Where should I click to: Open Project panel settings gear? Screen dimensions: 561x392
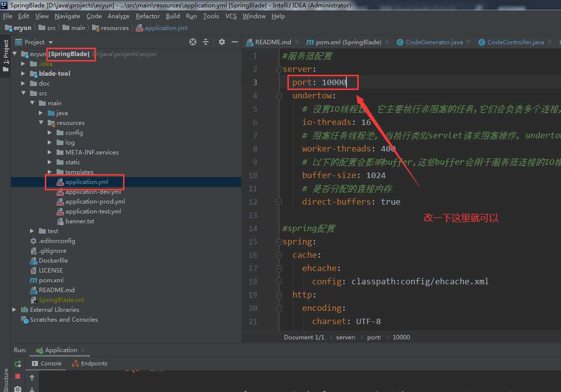pos(222,42)
